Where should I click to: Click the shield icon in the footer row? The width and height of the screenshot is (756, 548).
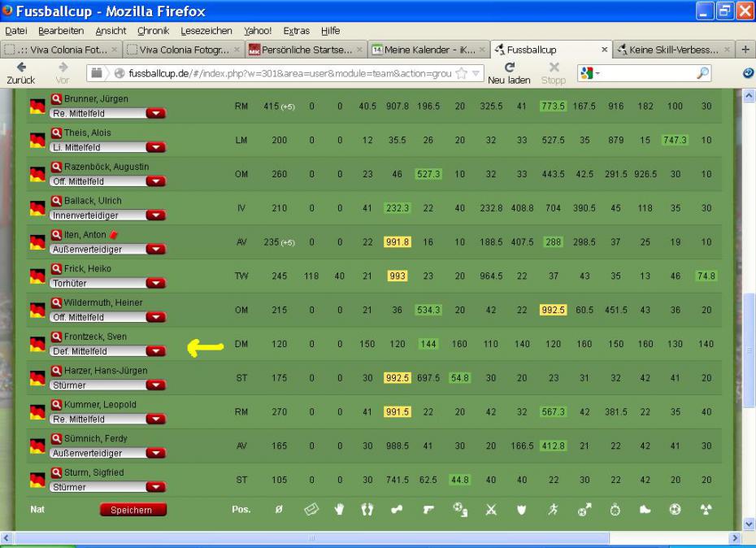click(521, 511)
